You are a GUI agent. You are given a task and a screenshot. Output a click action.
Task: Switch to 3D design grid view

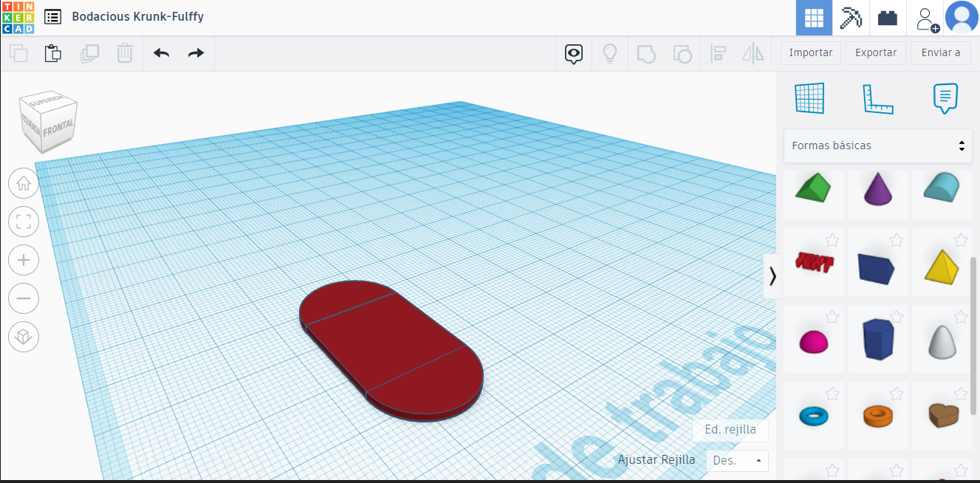pyautogui.click(x=814, y=18)
